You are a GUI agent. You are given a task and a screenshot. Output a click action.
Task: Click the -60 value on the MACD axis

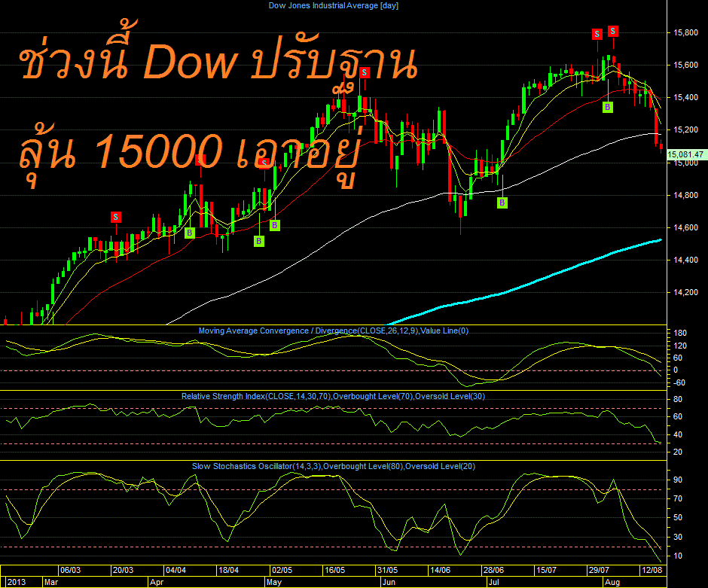[x=679, y=382]
